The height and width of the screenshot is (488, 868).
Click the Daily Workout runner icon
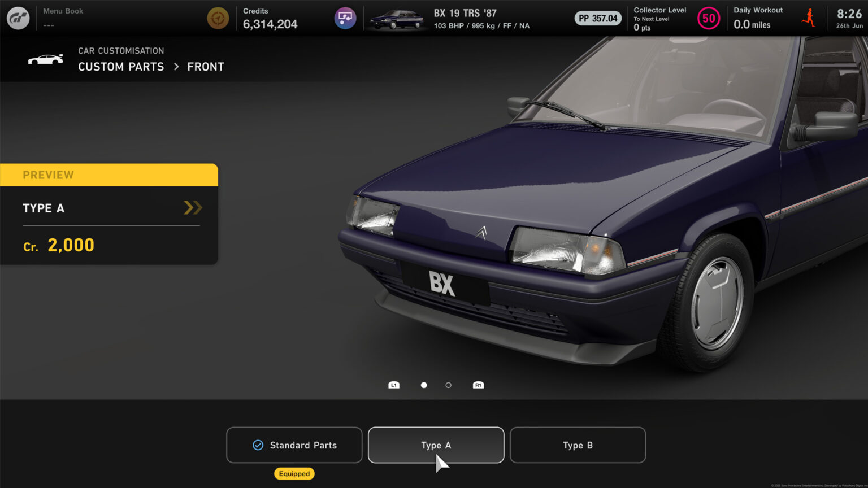pyautogui.click(x=808, y=18)
